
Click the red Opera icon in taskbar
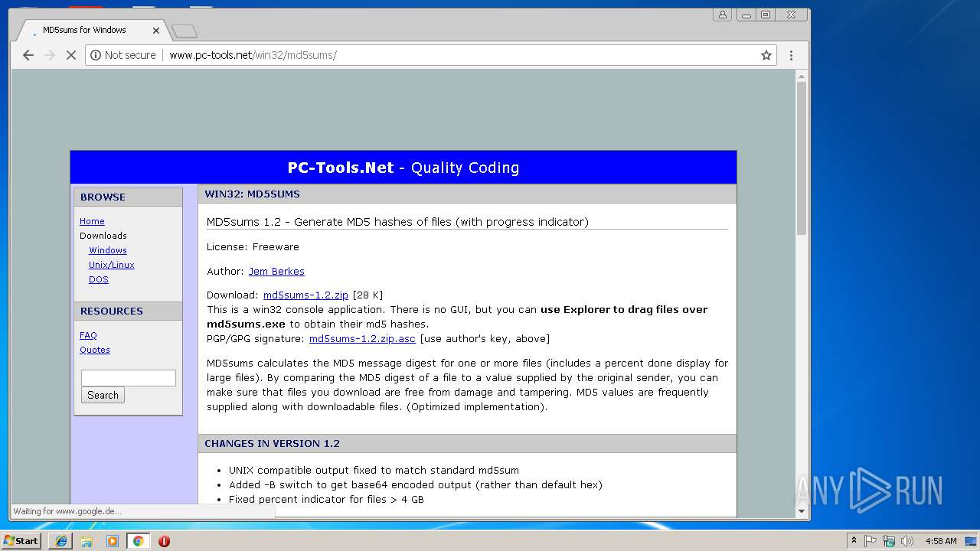point(164,540)
